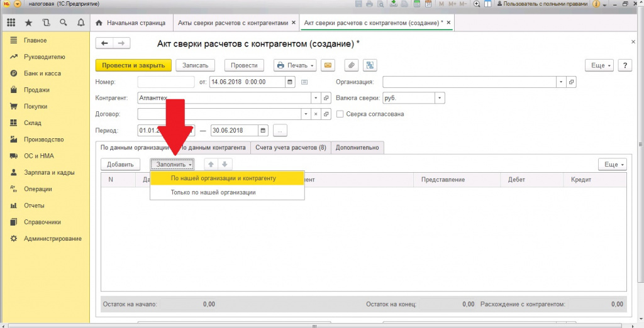Open the Search magnifier in the top panel
Screen dimensions: 644x328
64,23
